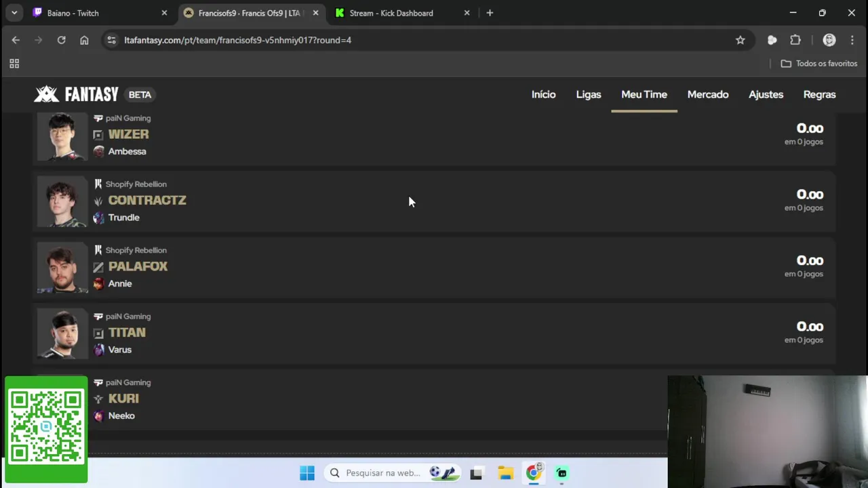This screenshot has width=868, height=488.
Task: Click the Pesquisar na web search box
Action: coord(393,473)
